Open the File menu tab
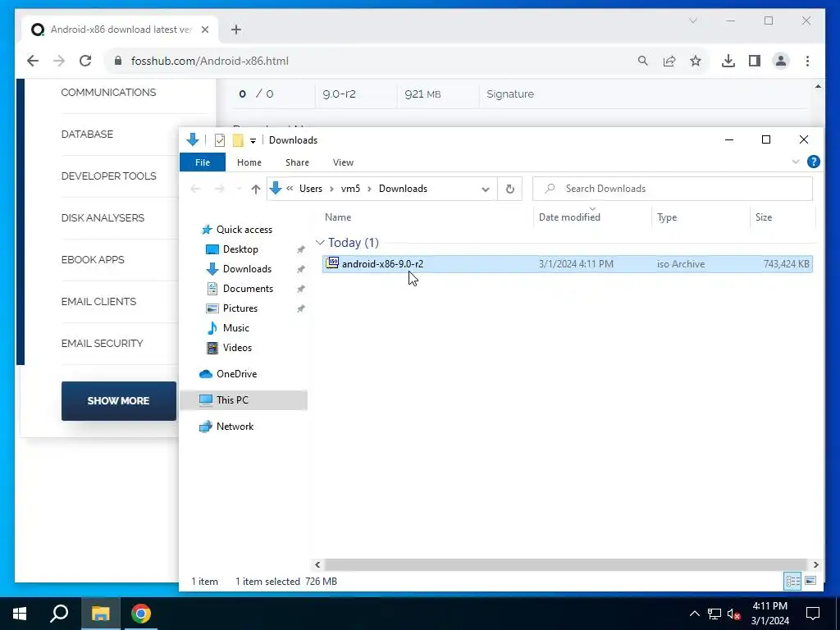840x630 pixels. point(203,162)
